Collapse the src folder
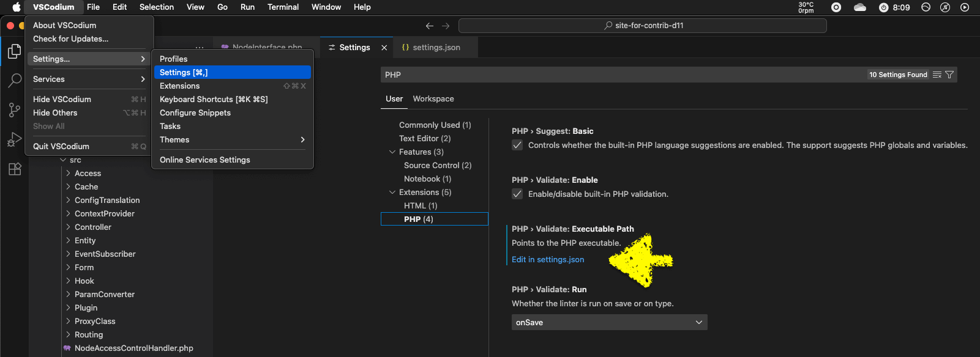 [63, 160]
